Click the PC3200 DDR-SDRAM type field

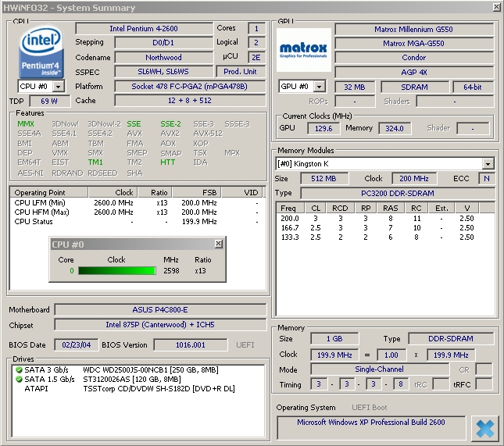pos(398,194)
